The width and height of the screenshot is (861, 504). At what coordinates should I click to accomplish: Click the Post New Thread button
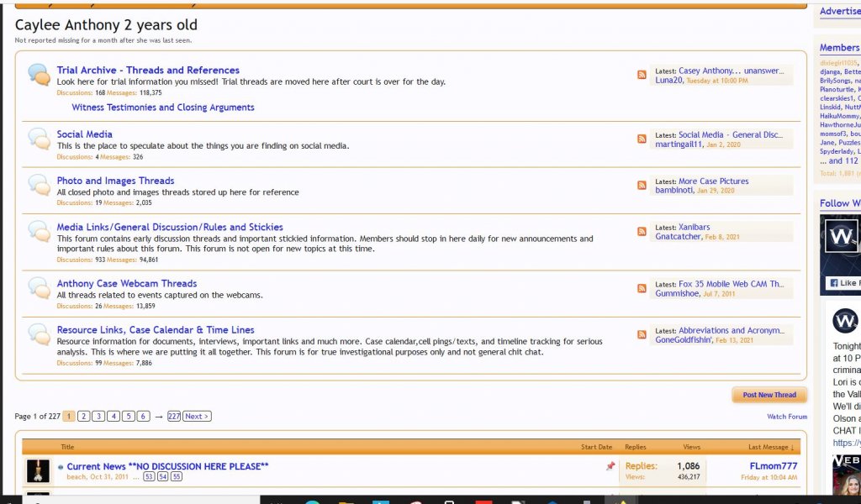point(769,395)
